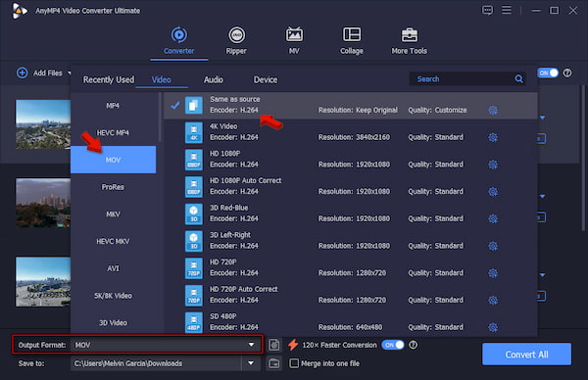Expand the Save to path dropdown

click(x=251, y=363)
